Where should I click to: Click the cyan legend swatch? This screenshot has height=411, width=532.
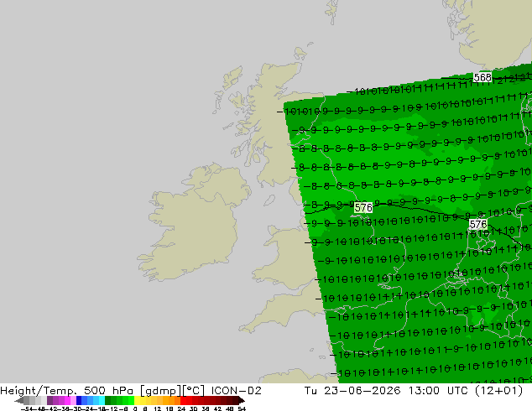tap(102, 400)
